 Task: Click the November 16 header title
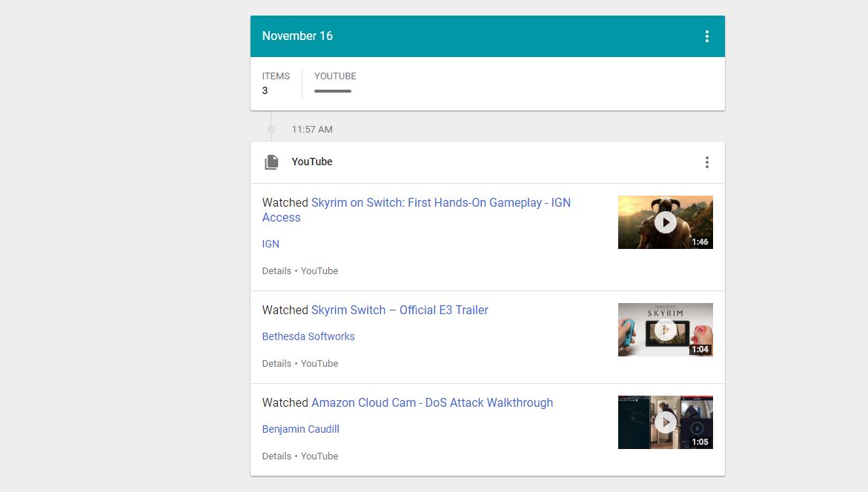click(297, 36)
